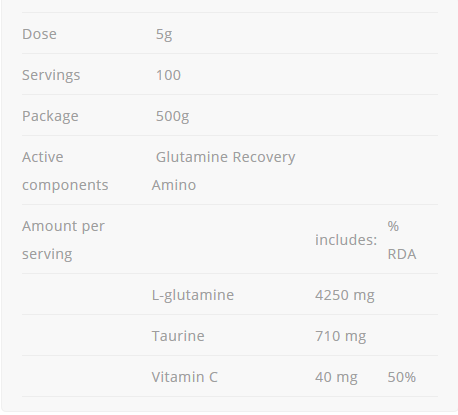Click the 4250 mg value

coord(345,296)
